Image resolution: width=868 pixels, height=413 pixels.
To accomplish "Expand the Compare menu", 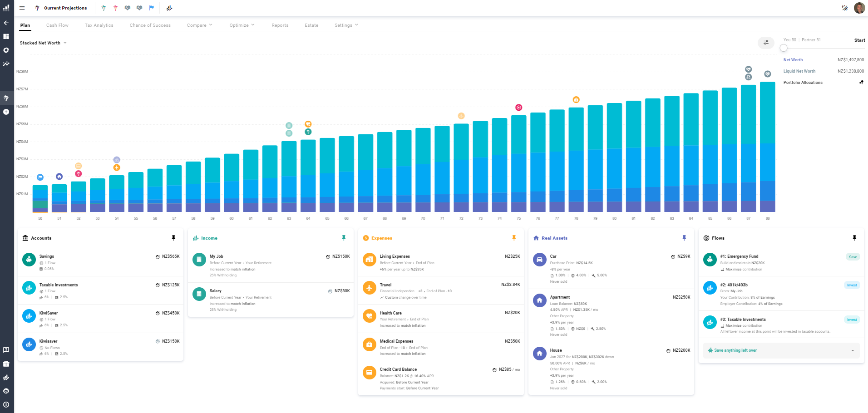I will pyautogui.click(x=200, y=25).
